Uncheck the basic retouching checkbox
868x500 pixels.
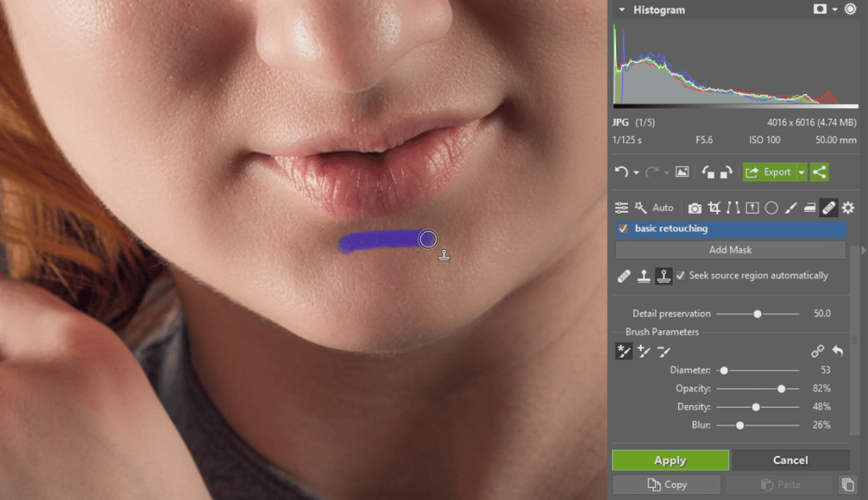click(x=624, y=229)
